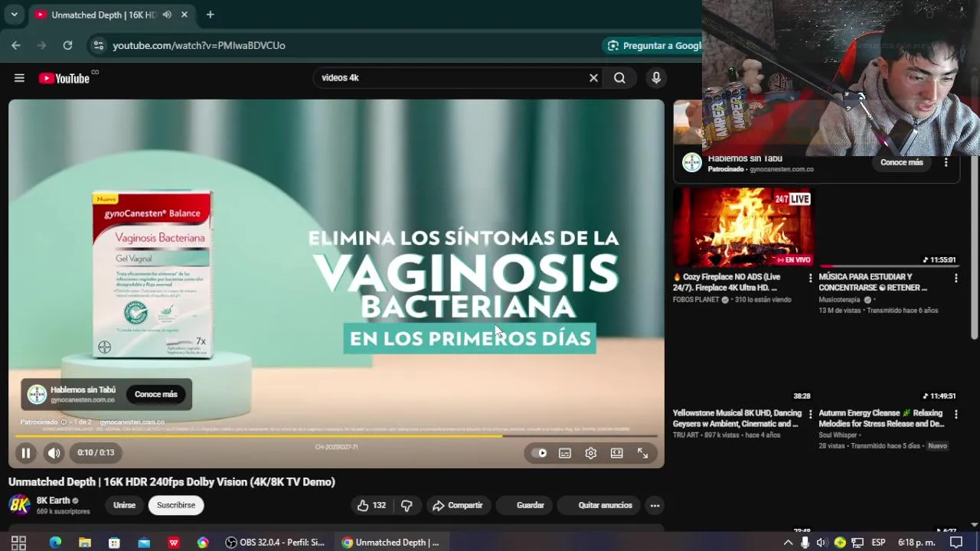Image resolution: width=980 pixels, height=551 pixels.
Task: Open system volume from the tray
Action: (822, 542)
